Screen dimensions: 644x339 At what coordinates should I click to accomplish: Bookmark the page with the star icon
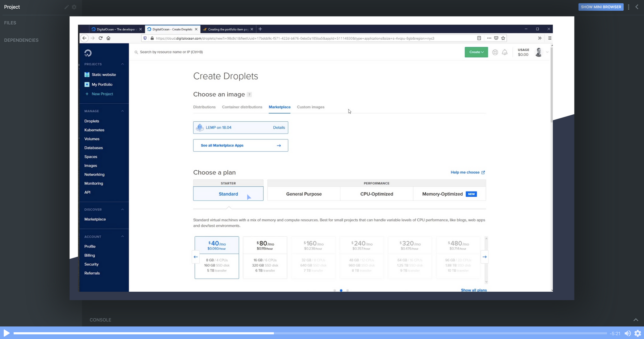503,38
